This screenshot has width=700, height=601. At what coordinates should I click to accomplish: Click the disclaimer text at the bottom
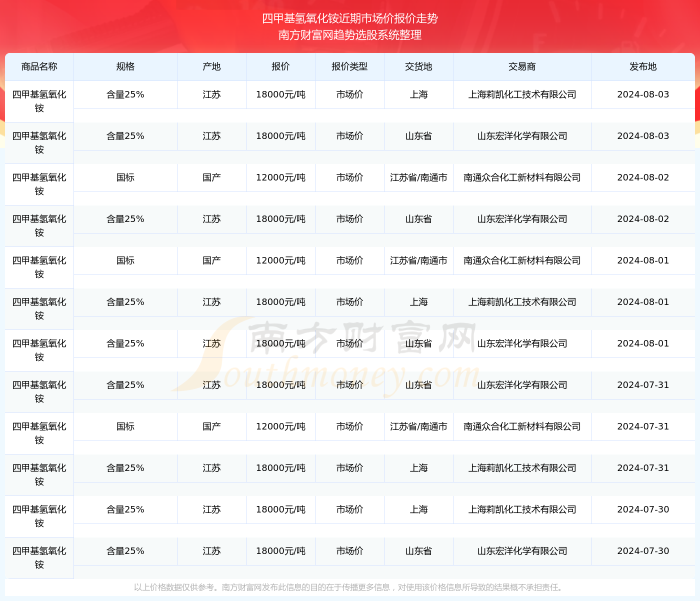(x=348, y=587)
